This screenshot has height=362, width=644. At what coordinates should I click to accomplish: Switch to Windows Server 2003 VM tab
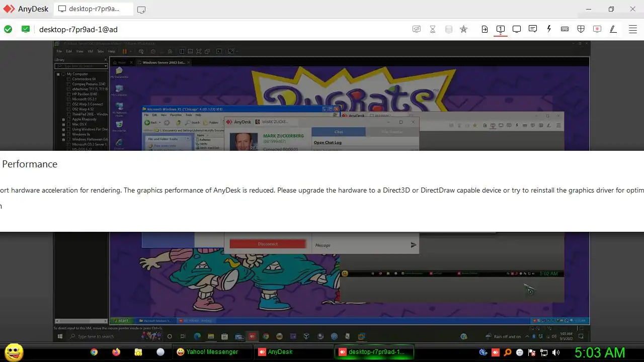(x=164, y=62)
